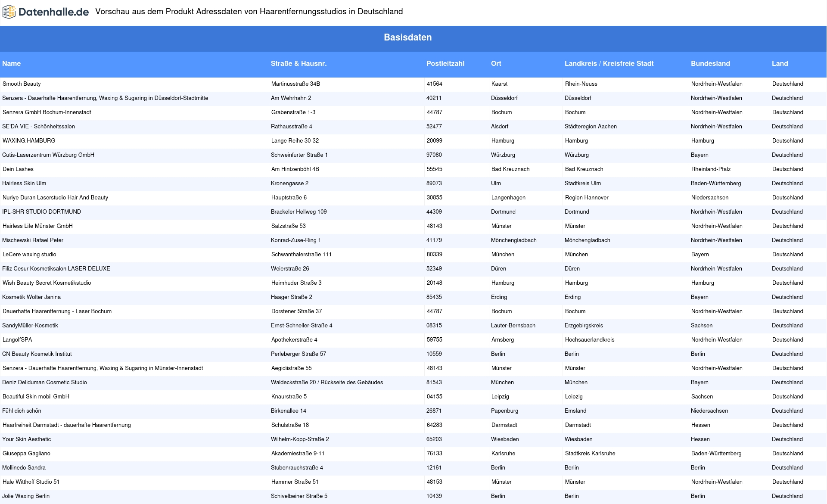The image size is (827, 504).
Task: Select the Straße & Hausnr. column header
Action: click(298, 64)
